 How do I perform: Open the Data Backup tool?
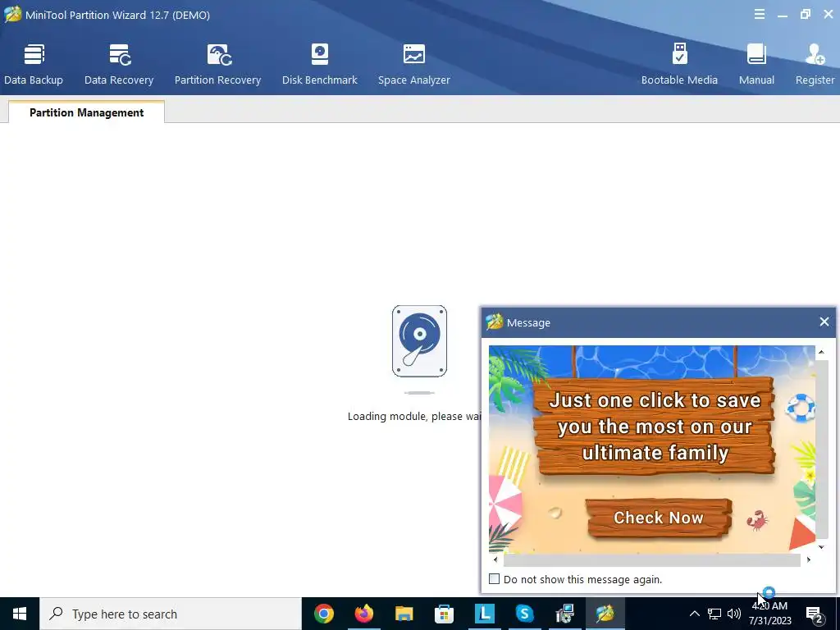tap(33, 64)
